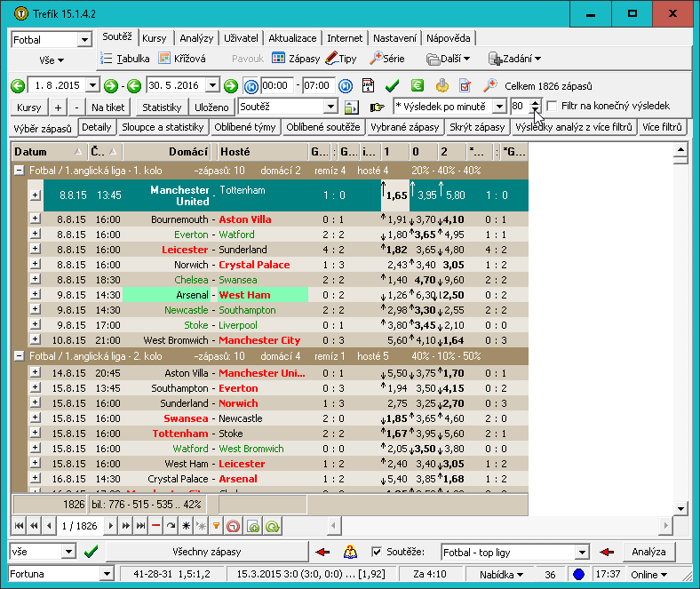Screen dimensions: 700x589
Task: Open the Zadání dropdown menu
Action: pos(514,59)
